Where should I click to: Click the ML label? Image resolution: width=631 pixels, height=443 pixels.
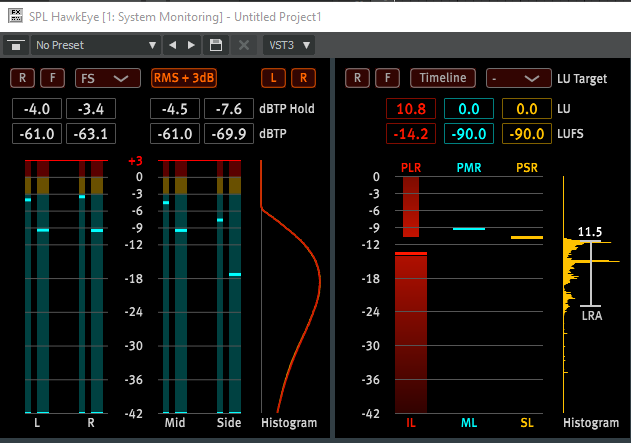pos(469,423)
